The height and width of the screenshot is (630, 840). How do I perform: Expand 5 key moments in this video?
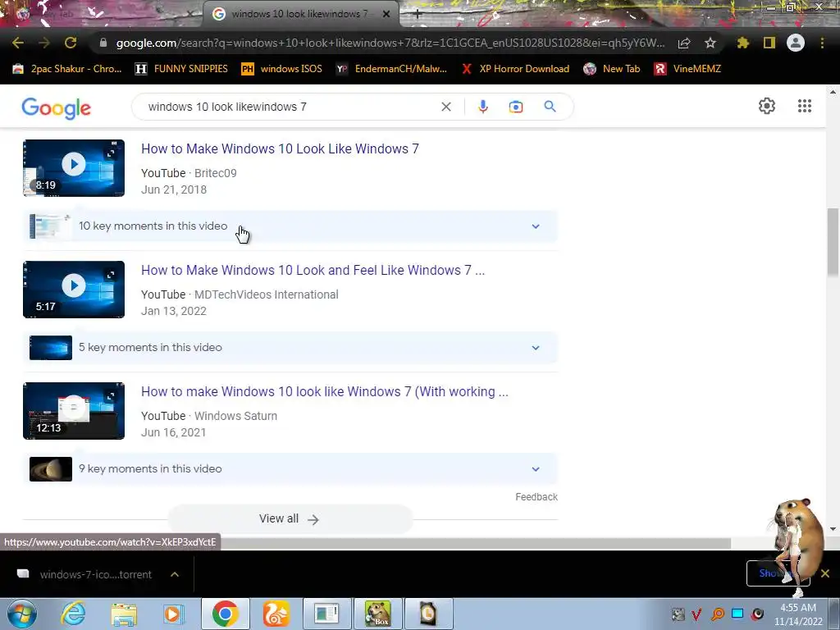290,348
